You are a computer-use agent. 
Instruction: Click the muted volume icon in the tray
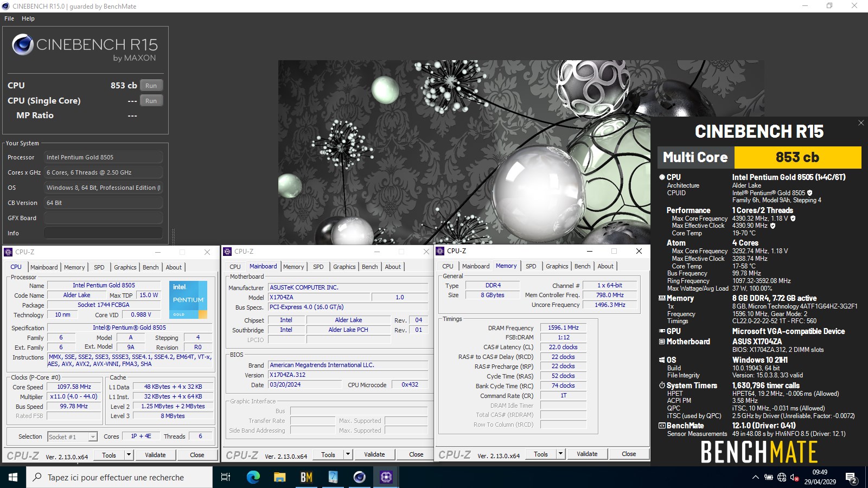(795, 477)
